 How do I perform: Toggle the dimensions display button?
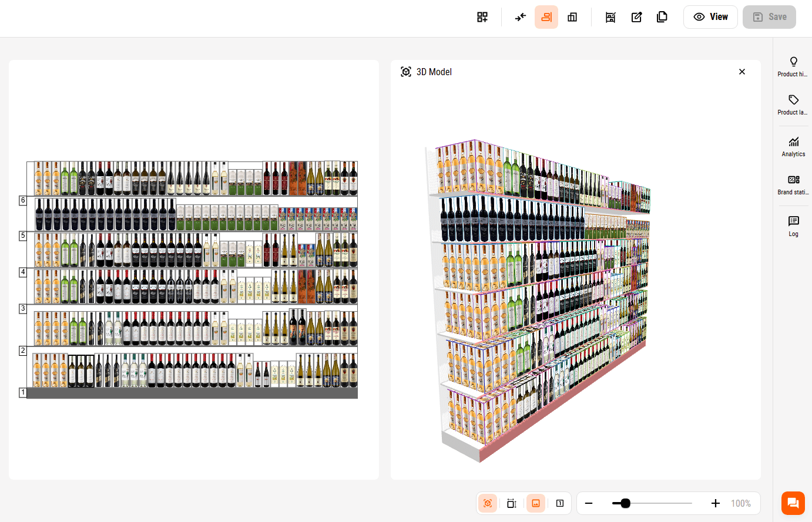[512, 503]
